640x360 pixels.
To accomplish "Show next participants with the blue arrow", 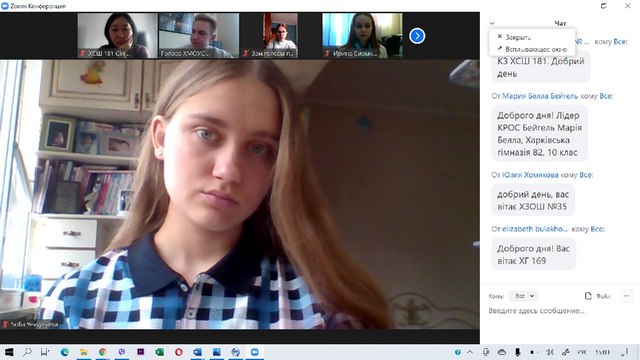I will coord(417,36).
